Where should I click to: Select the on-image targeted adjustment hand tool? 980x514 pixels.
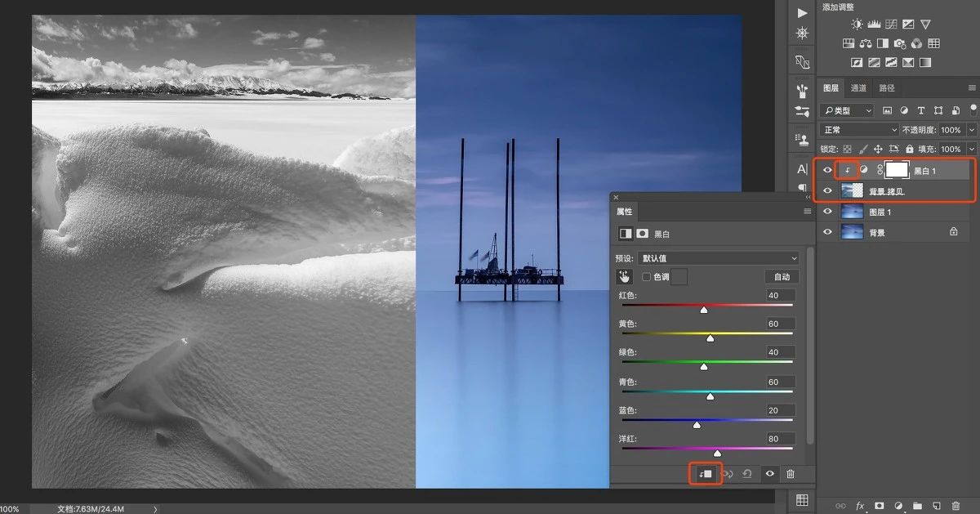[626, 277]
